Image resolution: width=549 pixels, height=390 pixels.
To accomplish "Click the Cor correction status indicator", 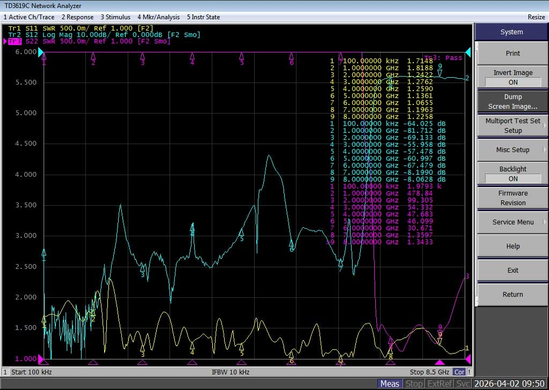I will (459, 372).
